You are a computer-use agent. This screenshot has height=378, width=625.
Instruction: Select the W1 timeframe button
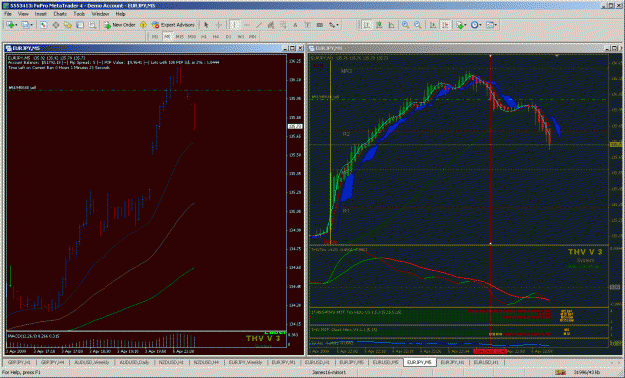click(240, 37)
